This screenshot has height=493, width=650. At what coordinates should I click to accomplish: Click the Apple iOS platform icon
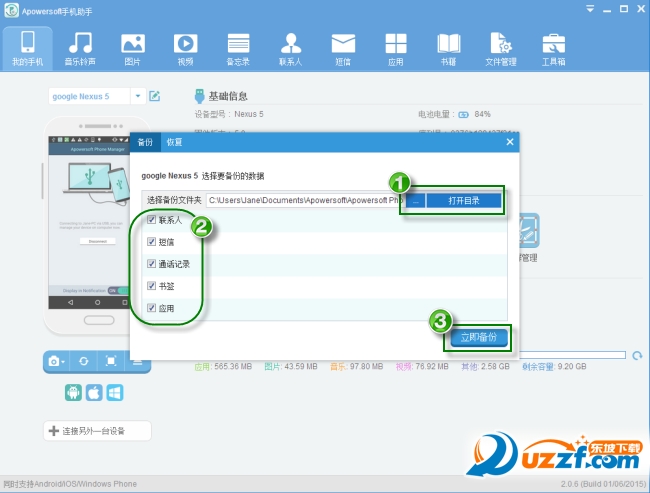coord(94,392)
